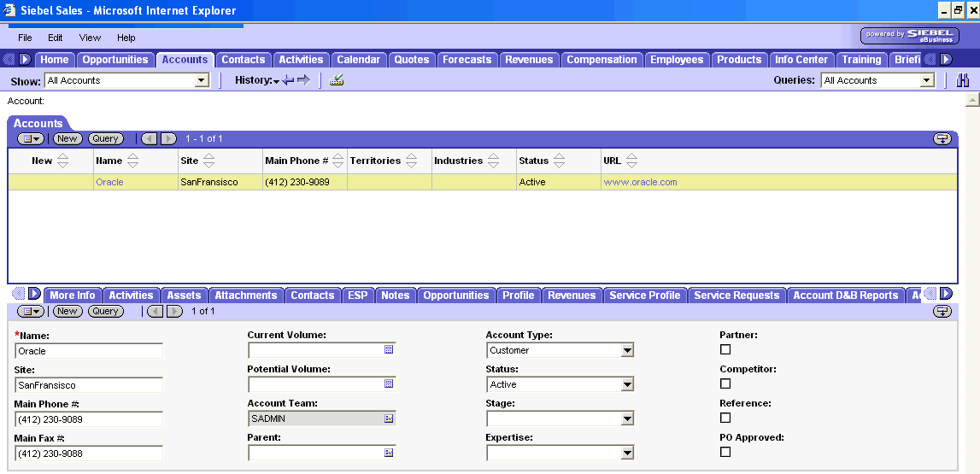Open the Oracle account link
The height and width of the screenshot is (474, 980).
[x=109, y=183]
